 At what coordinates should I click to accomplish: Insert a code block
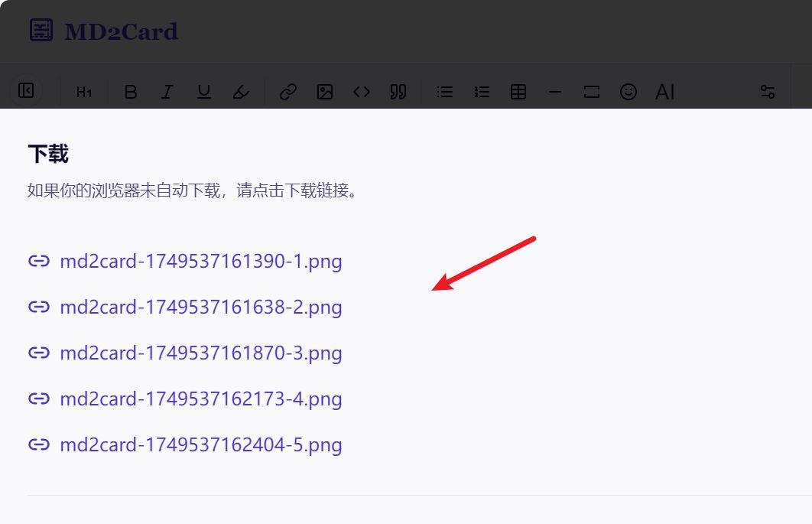click(362, 92)
